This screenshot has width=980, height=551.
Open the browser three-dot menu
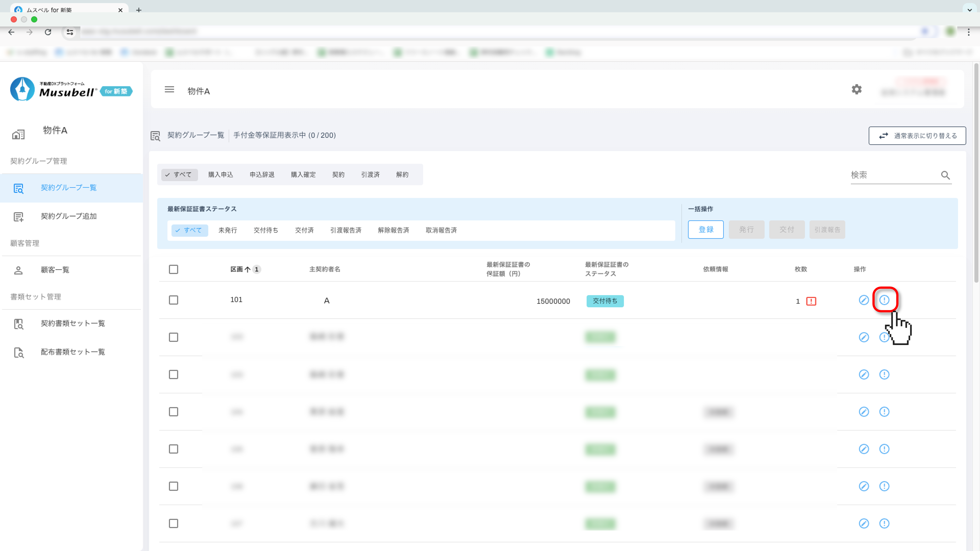tap(969, 32)
